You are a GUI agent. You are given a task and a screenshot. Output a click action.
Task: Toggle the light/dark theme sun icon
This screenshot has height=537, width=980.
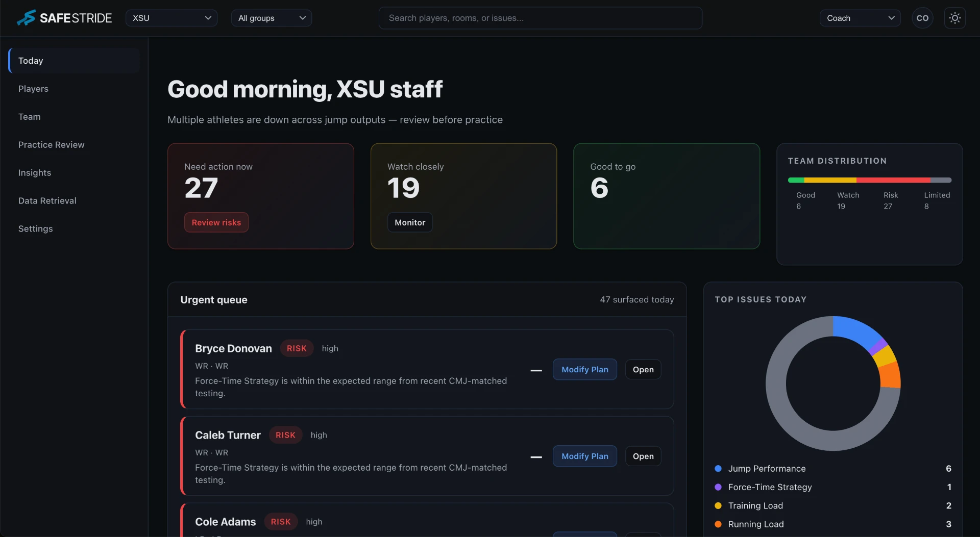pos(954,18)
